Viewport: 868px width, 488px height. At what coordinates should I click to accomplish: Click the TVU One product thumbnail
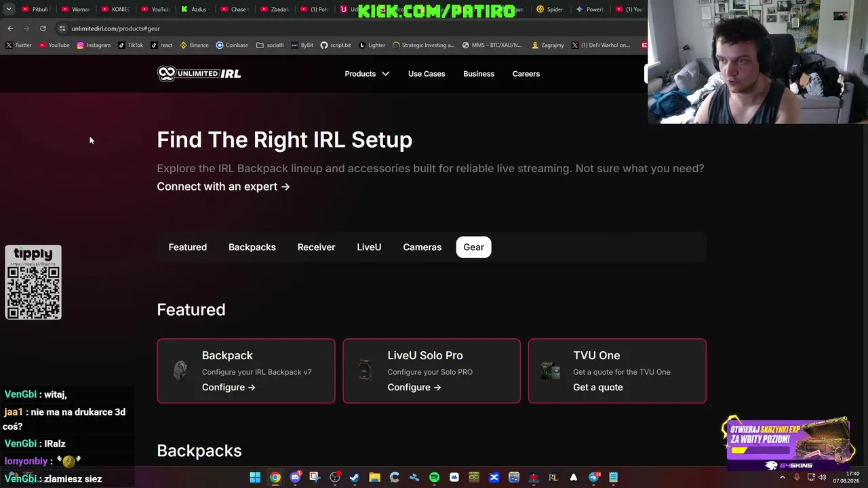[550, 370]
